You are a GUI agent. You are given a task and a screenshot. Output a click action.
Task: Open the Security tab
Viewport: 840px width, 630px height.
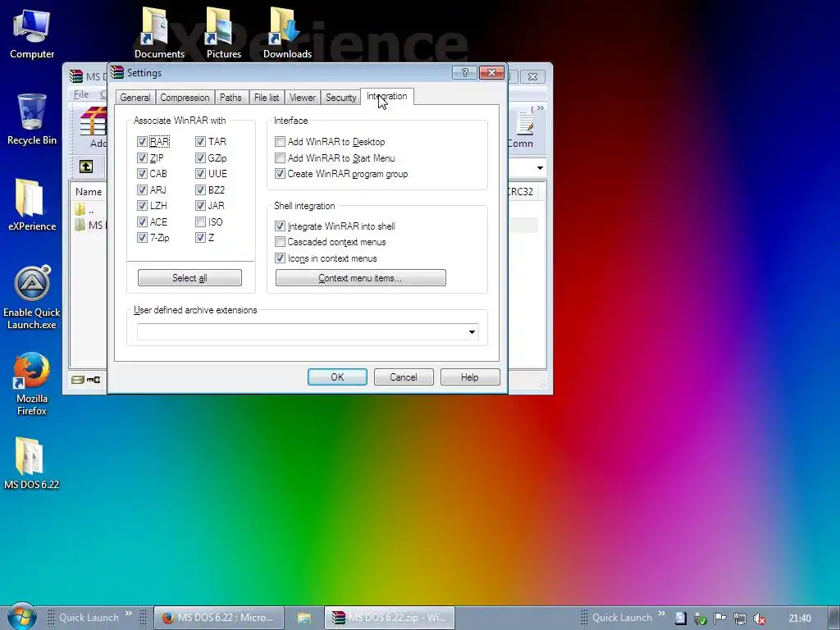340,98
